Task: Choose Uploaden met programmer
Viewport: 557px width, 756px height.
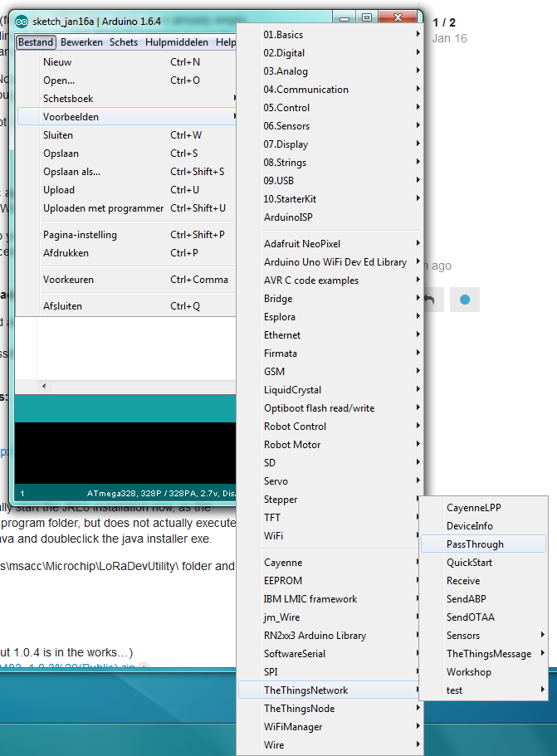Action: click(x=127, y=209)
